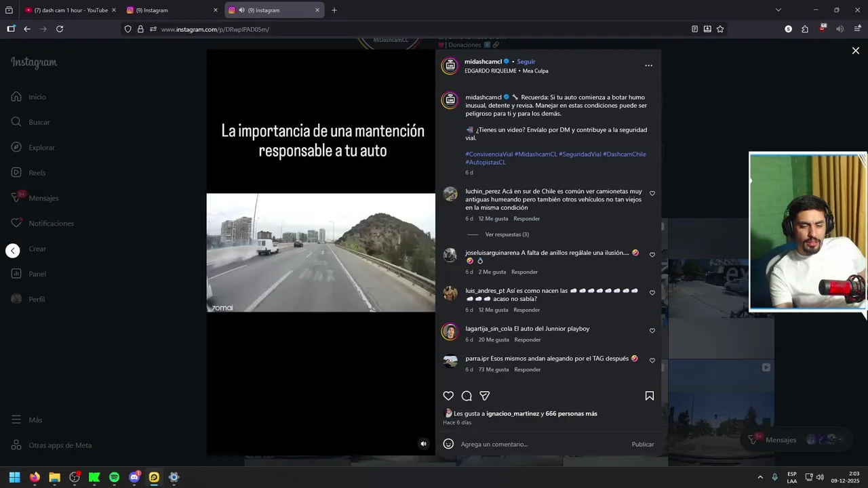View 73 Me gusta on parra.ipr comment
This screenshot has height=488, width=868.
[x=494, y=369]
